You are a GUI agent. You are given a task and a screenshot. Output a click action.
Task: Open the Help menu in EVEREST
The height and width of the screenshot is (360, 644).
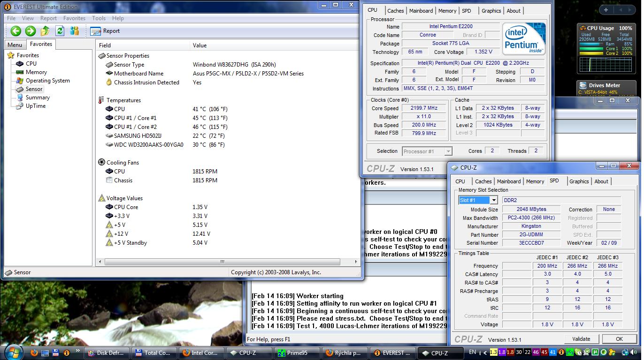pos(118,18)
